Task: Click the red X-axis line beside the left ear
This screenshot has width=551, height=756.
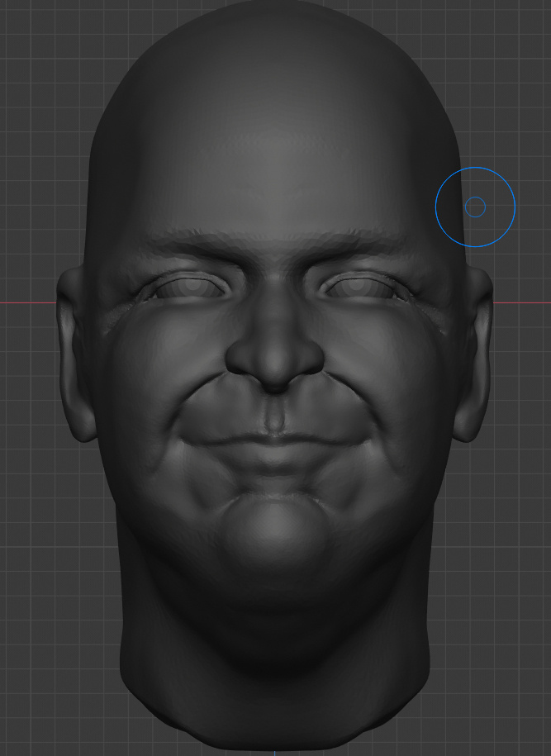Action: pos(28,302)
